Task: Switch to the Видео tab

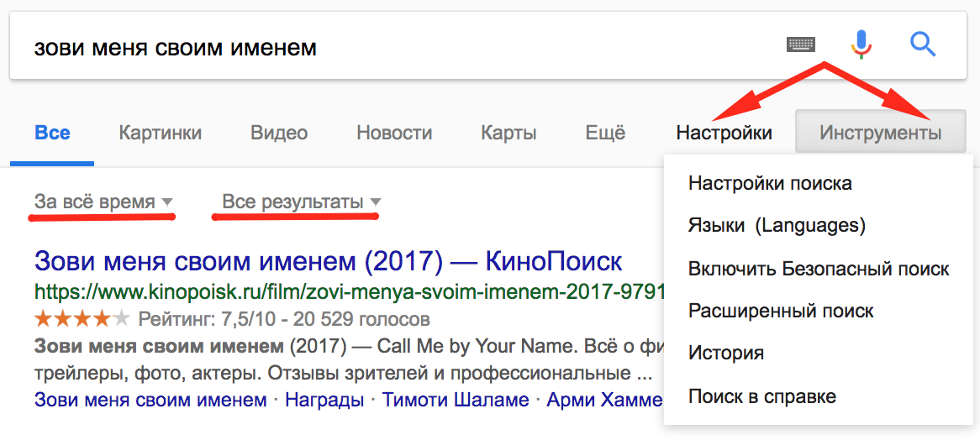Action: [279, 133]
